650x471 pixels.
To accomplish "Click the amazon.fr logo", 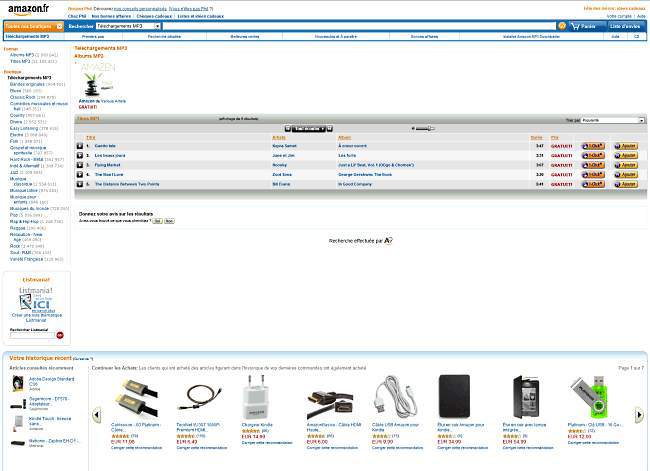I will point(28,9).
